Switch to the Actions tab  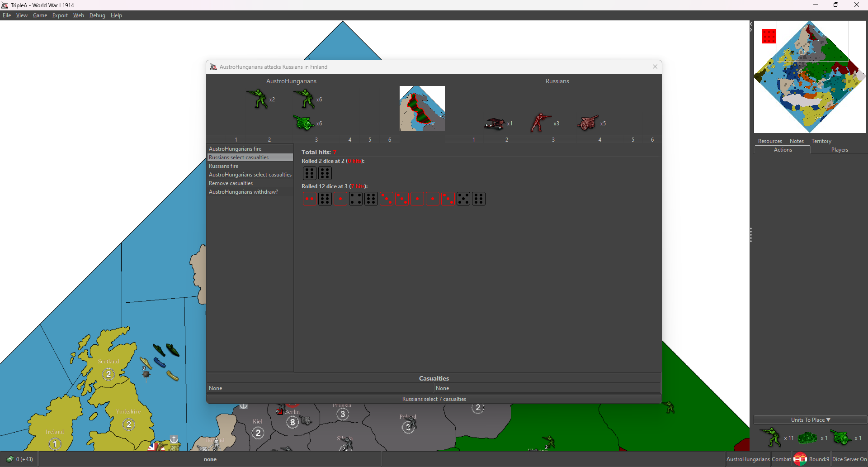coord(783,150)
